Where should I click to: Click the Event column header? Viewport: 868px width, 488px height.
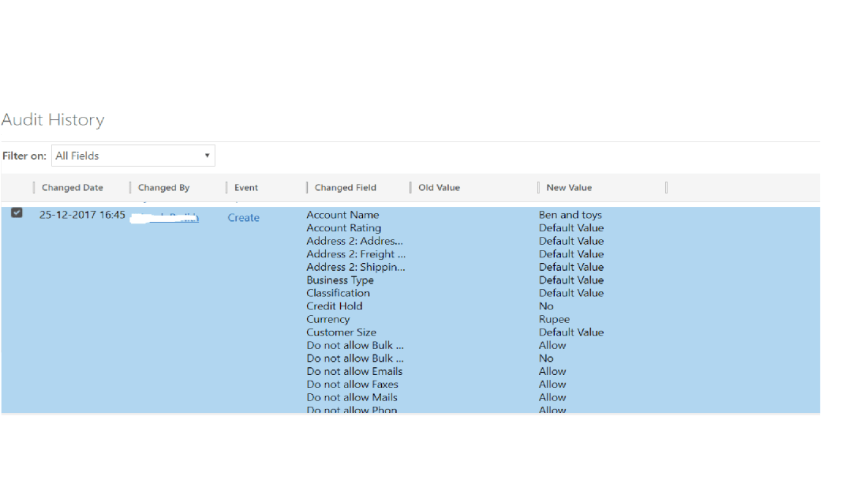pos(246,188)
